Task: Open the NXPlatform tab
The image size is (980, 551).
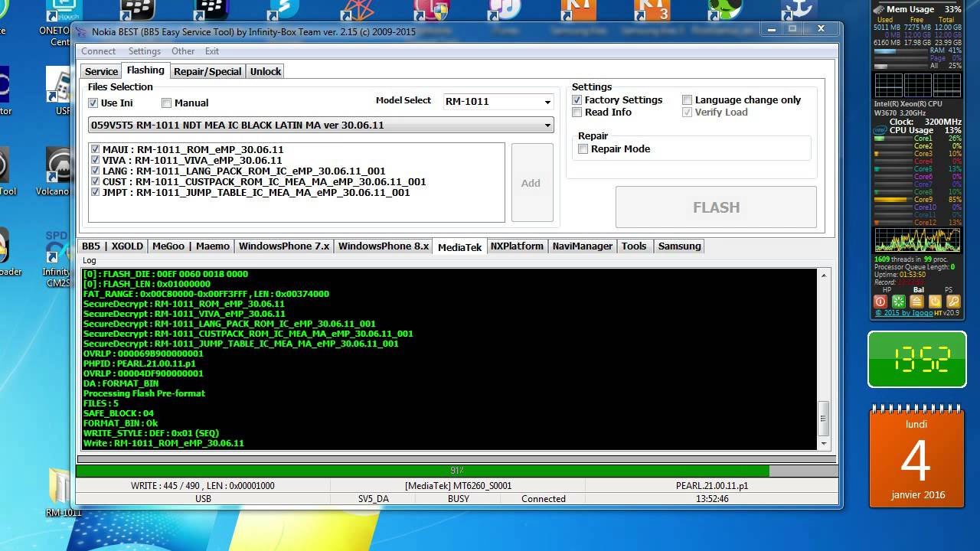Action: (x=517, y=246)
